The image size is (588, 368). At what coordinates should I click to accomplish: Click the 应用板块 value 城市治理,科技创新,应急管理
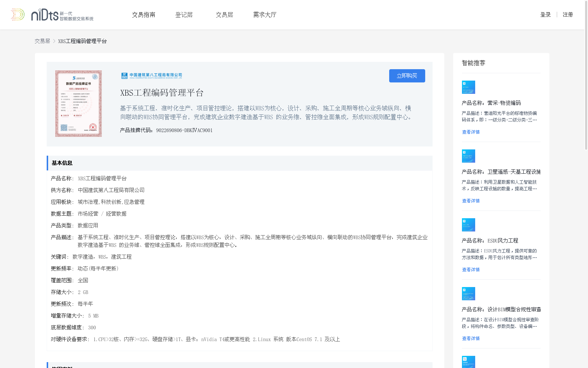pyautogui.click(x=111, y=202)
